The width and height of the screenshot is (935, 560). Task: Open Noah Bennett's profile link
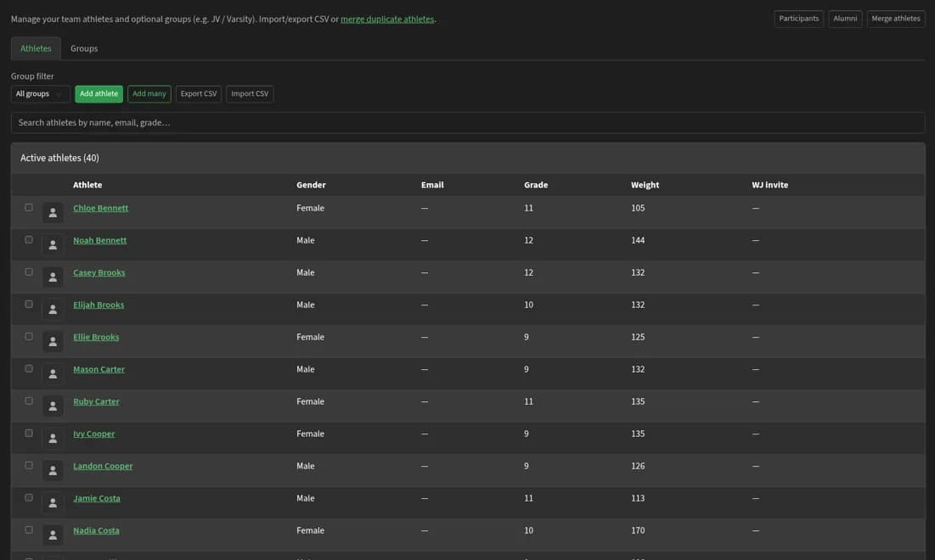99,240
